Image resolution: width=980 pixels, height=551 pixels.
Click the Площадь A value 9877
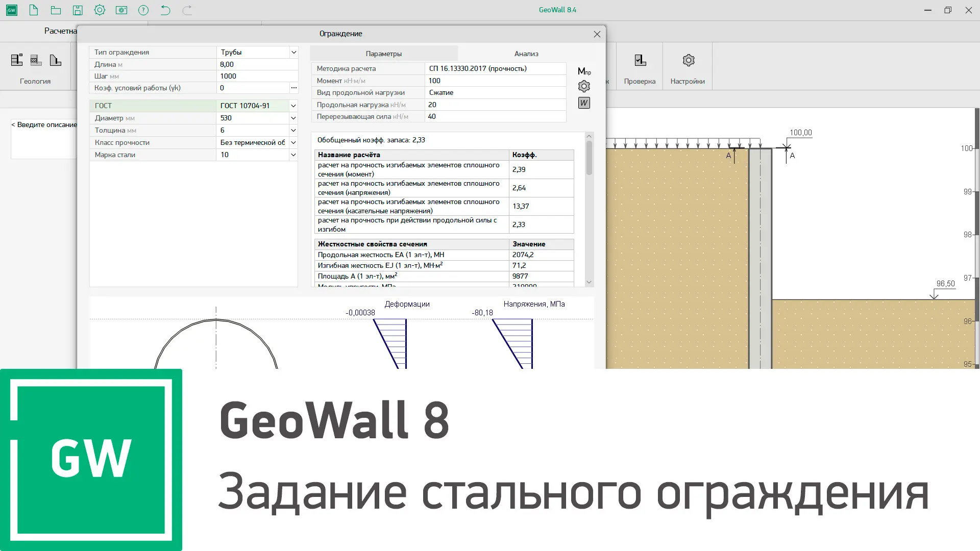point(541,276)
